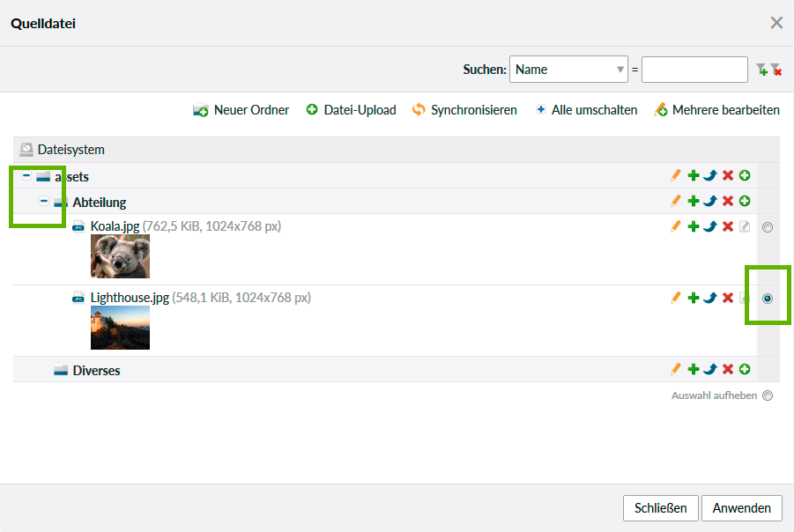Collapse the Abteilung folder tree node
The height and width of the screenshot is (532, 794).
coord(44,202)
